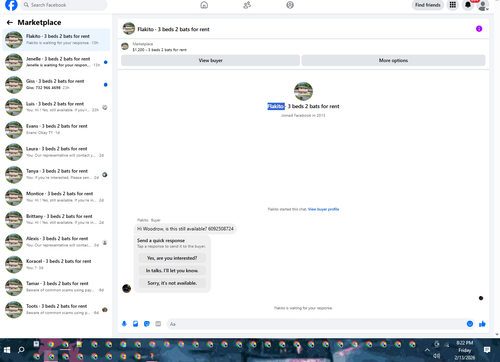Open the Windows action center notification icon
Image resolution: width=500 pixels, height=362 pixels.
[487, 350]
